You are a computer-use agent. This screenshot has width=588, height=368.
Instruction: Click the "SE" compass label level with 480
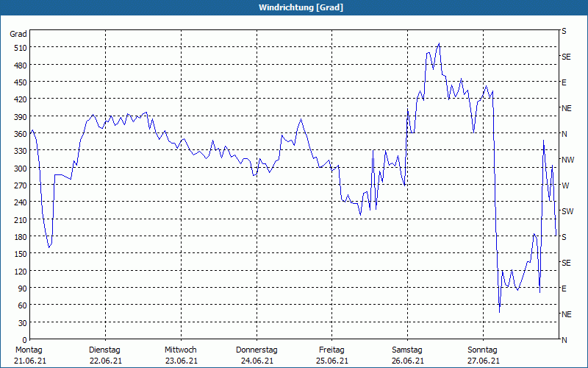coord(566,57)
